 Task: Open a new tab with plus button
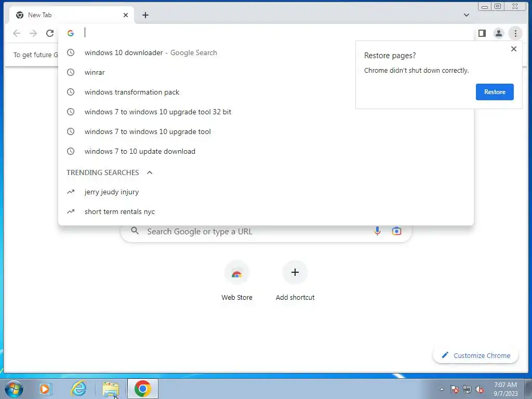tap(145, 15)
